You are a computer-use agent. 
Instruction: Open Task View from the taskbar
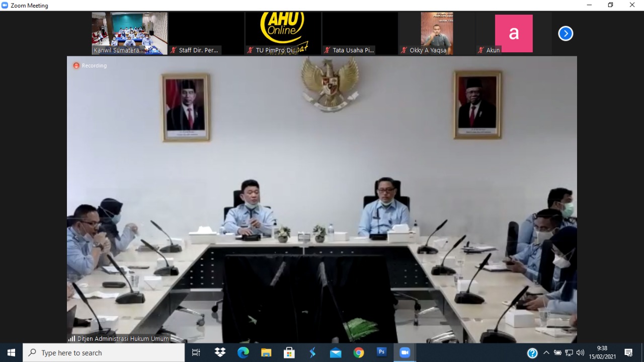196,353
